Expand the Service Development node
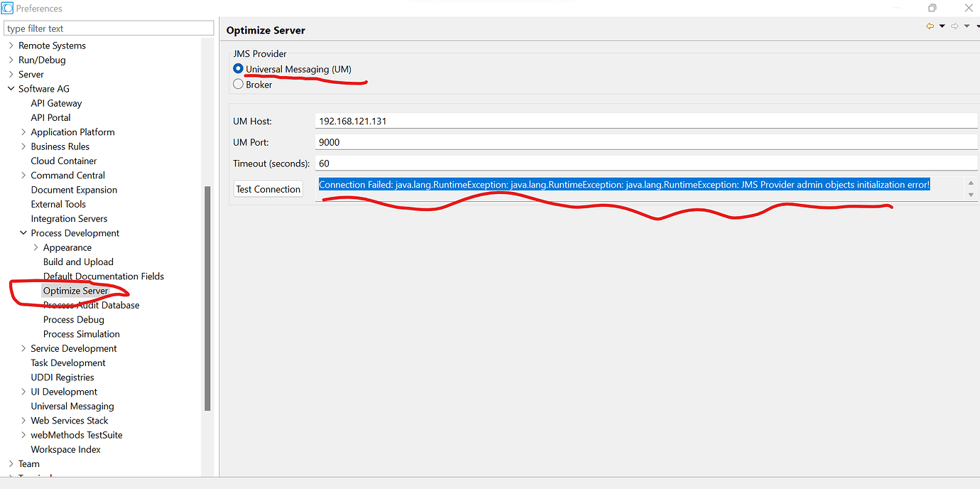Screen dimensions: 980x489 [23, 348]
